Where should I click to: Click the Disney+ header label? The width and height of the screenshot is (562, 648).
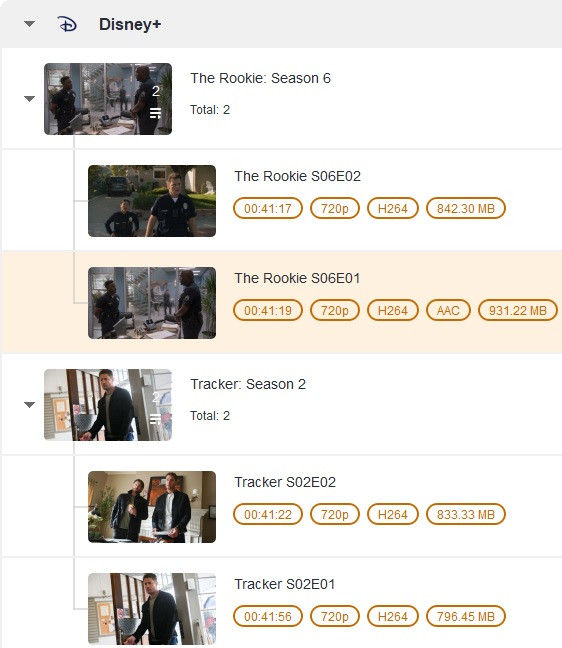point(130,24)
